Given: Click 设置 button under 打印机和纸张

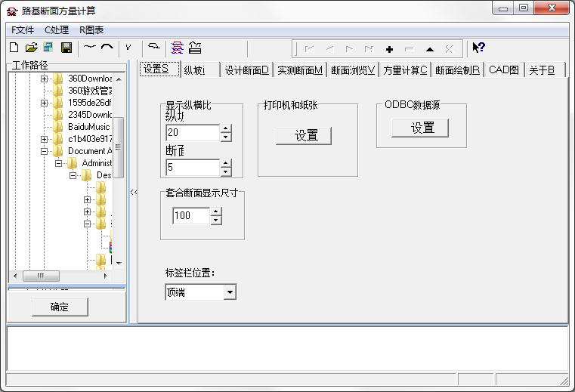Looking at the screenshot, I should click(304, 136).
